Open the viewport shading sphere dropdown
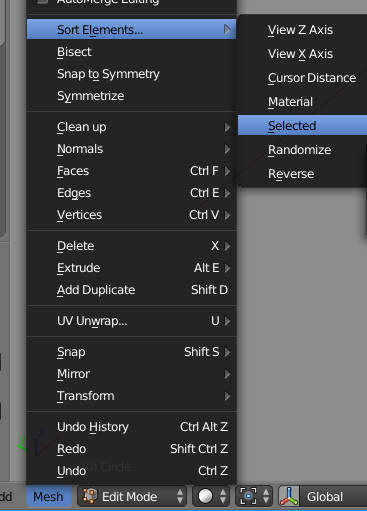The width and height of the screenshot is (367, 511). [x=211, y=497]
